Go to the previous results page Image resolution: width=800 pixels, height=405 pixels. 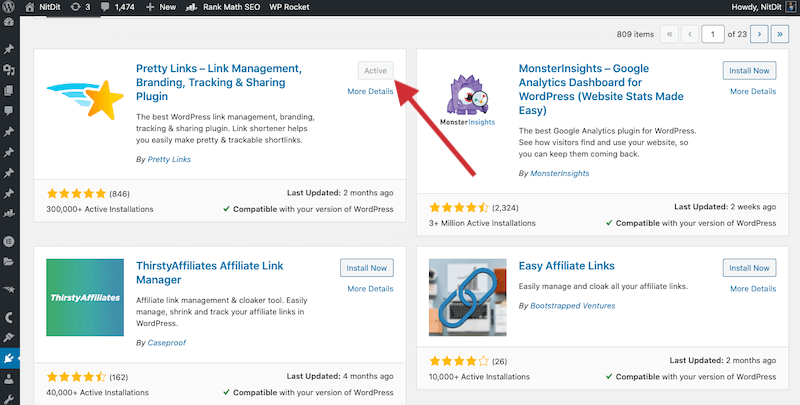(x=690, y=34)
